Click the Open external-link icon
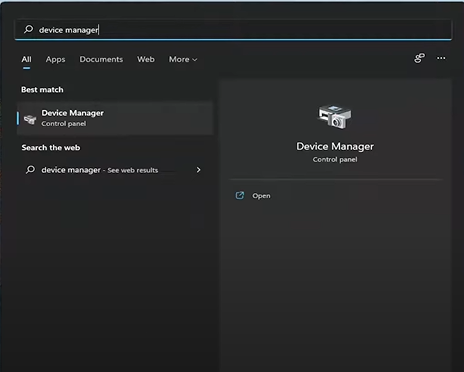This screenshot has height=372, width=464. pos(240,195)
